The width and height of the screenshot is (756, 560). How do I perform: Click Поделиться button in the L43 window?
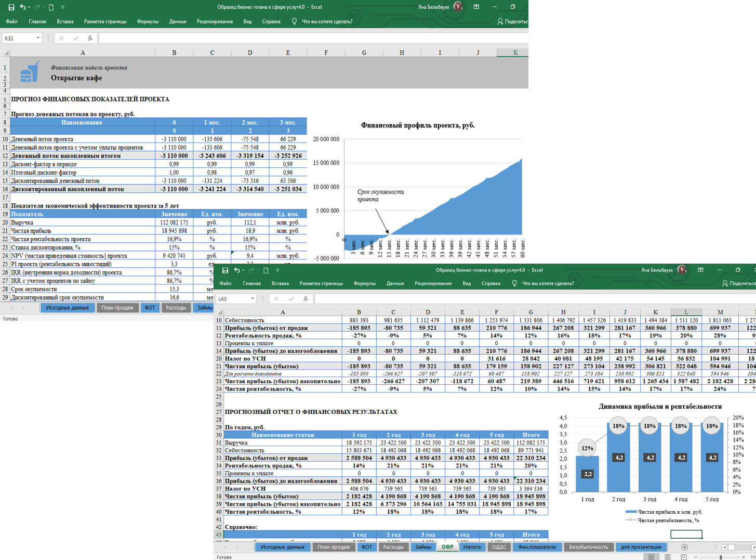[738, 283]
